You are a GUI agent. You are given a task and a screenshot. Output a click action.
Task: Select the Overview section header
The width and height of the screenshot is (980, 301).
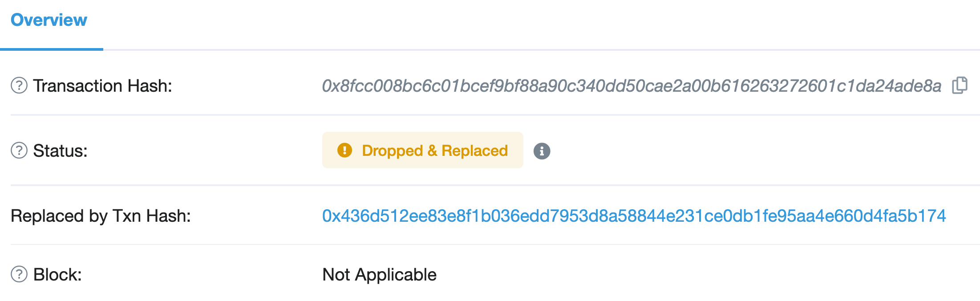pos(49,20)
